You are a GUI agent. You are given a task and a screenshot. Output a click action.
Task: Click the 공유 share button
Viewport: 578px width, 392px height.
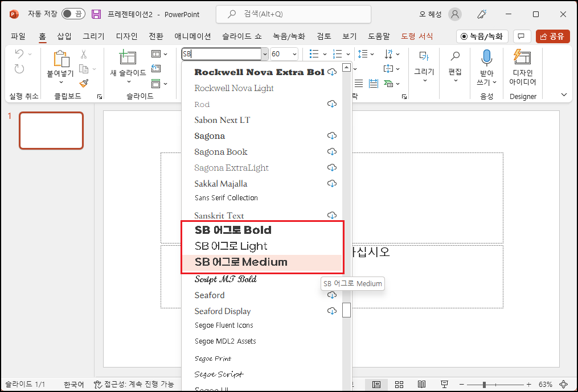(x=552, y=36)
